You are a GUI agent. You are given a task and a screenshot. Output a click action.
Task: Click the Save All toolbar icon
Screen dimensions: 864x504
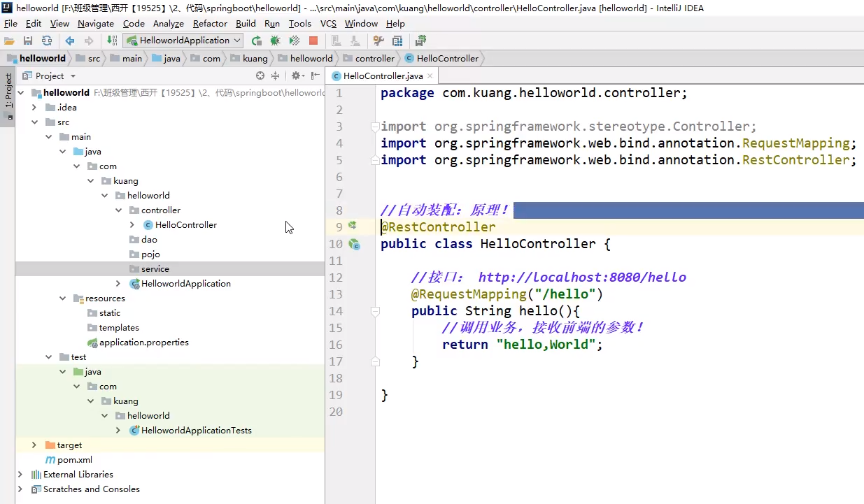(x=28, y=41)
